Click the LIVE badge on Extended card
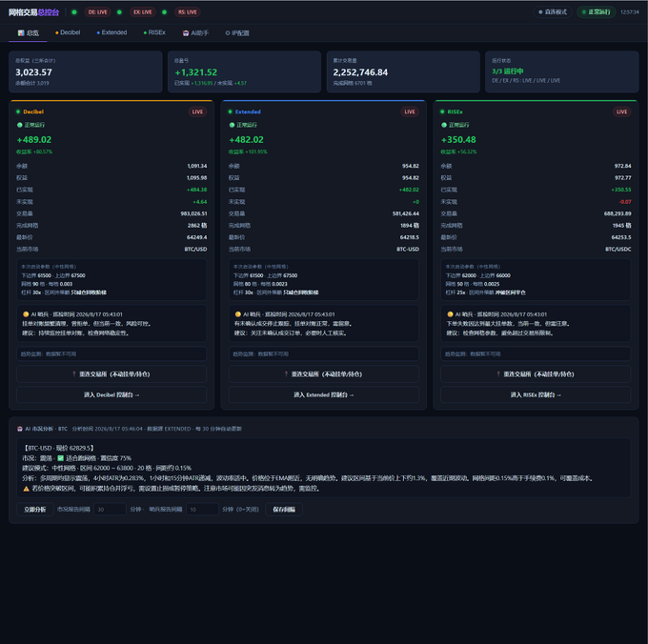 [x=410, y=112]
